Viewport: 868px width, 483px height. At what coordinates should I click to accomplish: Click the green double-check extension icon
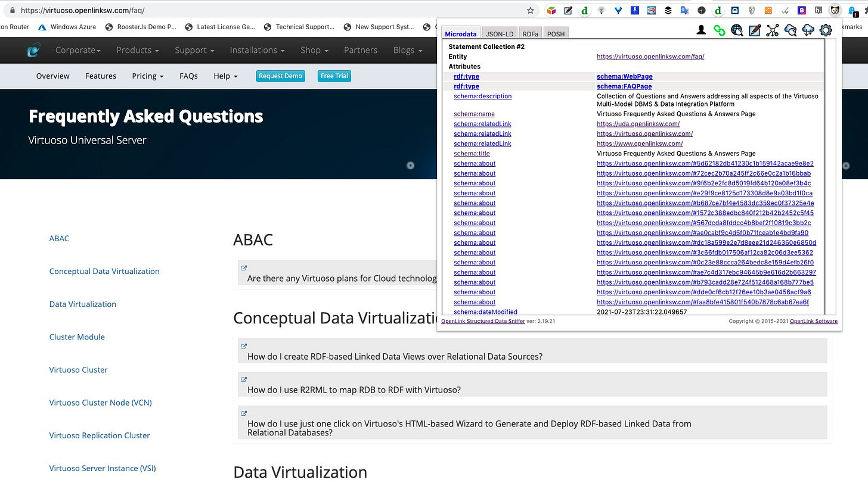(785, 10)
